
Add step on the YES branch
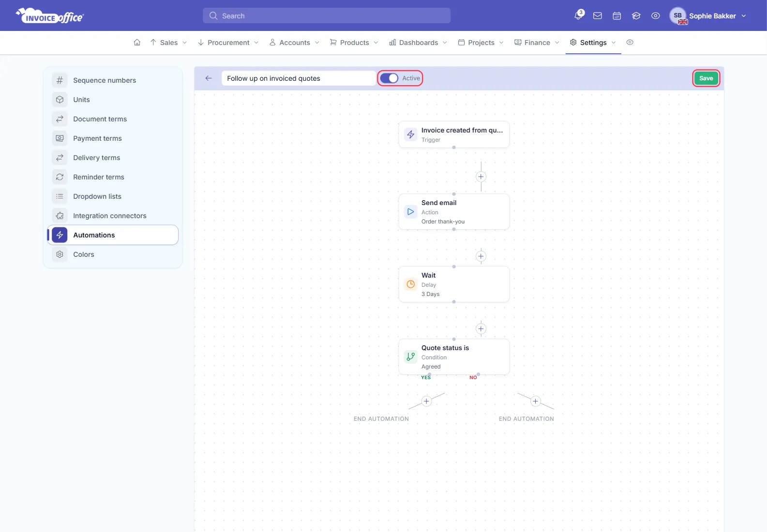point(426,401)
